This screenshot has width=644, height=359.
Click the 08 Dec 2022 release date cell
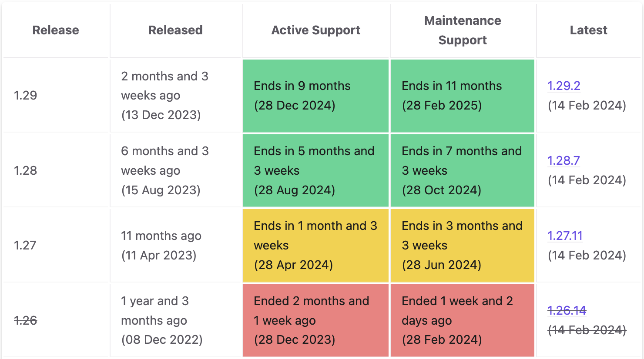point(175,320)
